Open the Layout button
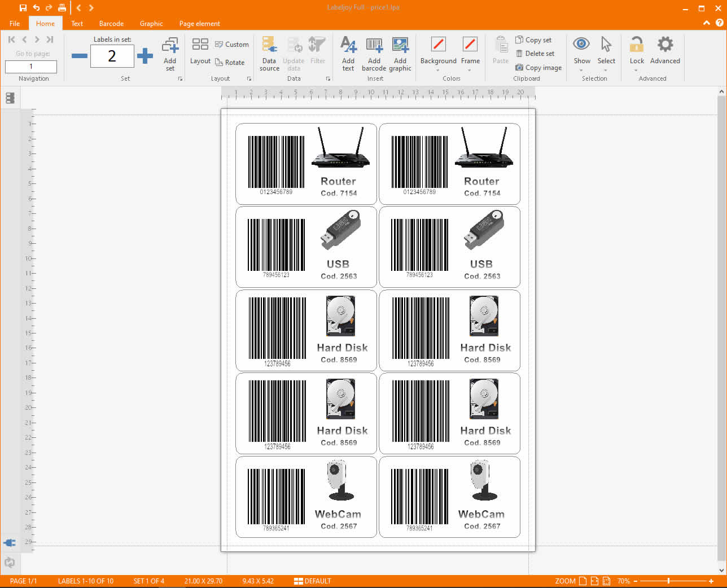This screenshot has width=727, height=588. pos(200,51)
